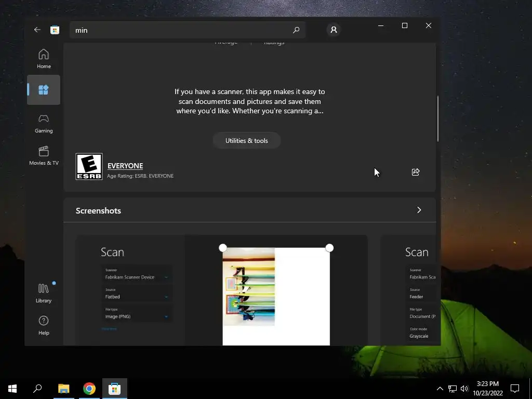
Task: Open Home in the sidebar
Action: 44,59
